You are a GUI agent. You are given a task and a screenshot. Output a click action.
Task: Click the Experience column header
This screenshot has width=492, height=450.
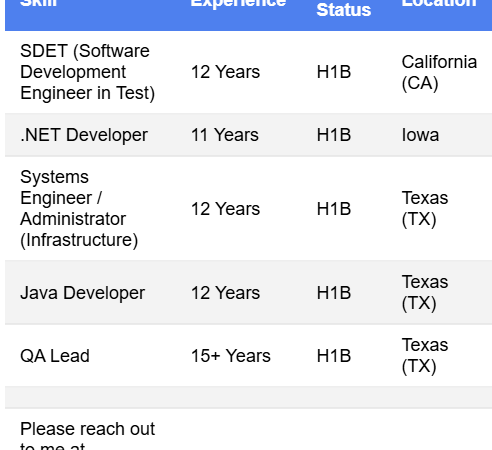click(238, 3)
